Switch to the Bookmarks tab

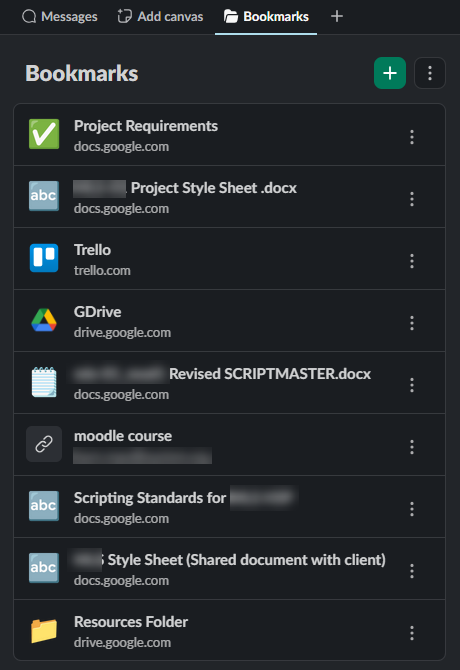(266, 17)
